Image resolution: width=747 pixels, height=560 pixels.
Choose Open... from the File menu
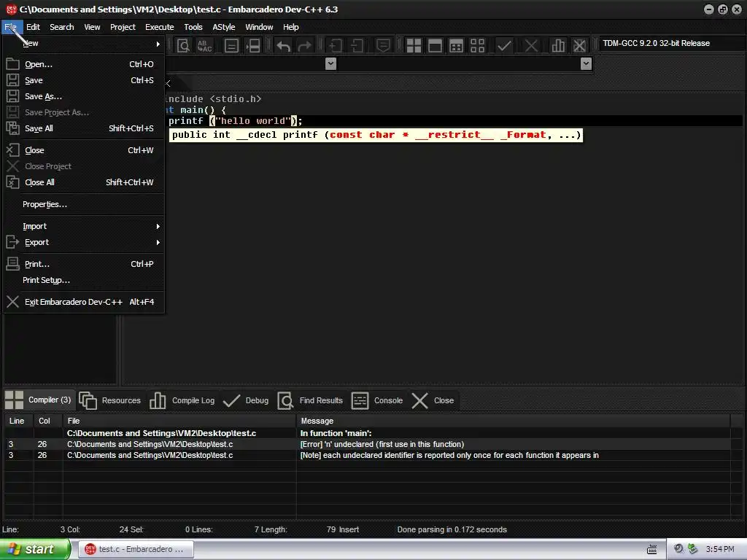pos(84,64)
